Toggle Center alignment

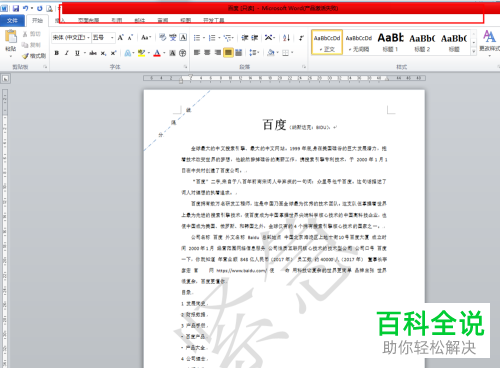[207, 52]
